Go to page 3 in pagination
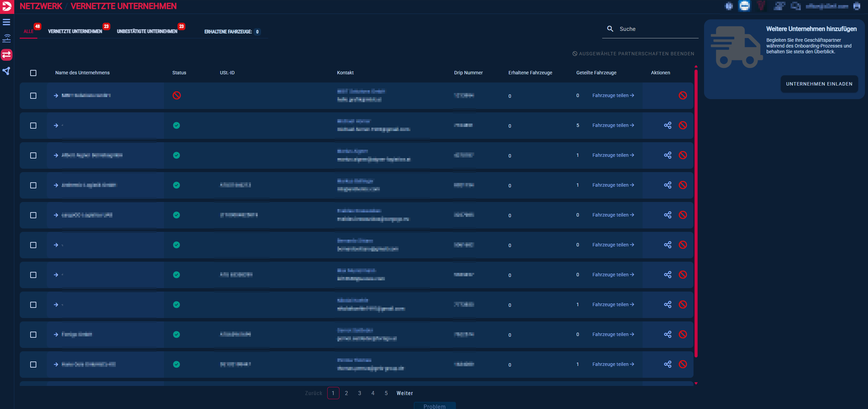 tap(359, 393)
